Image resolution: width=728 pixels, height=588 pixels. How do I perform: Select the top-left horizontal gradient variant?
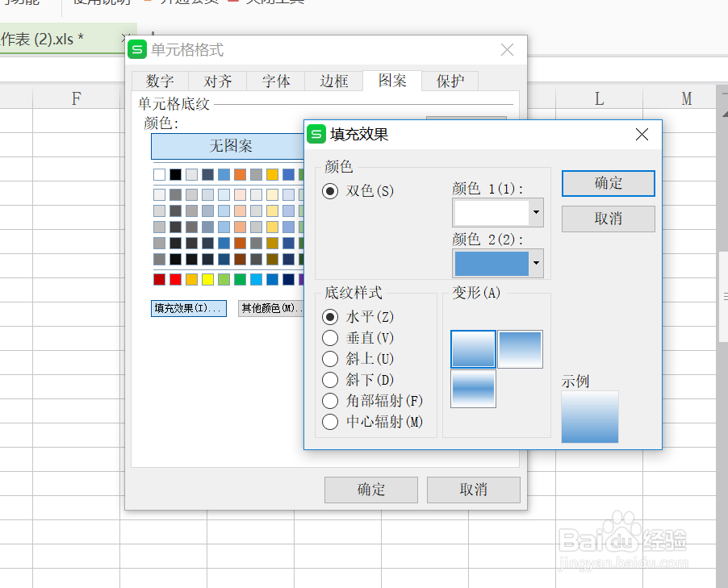tap(473, 349)
